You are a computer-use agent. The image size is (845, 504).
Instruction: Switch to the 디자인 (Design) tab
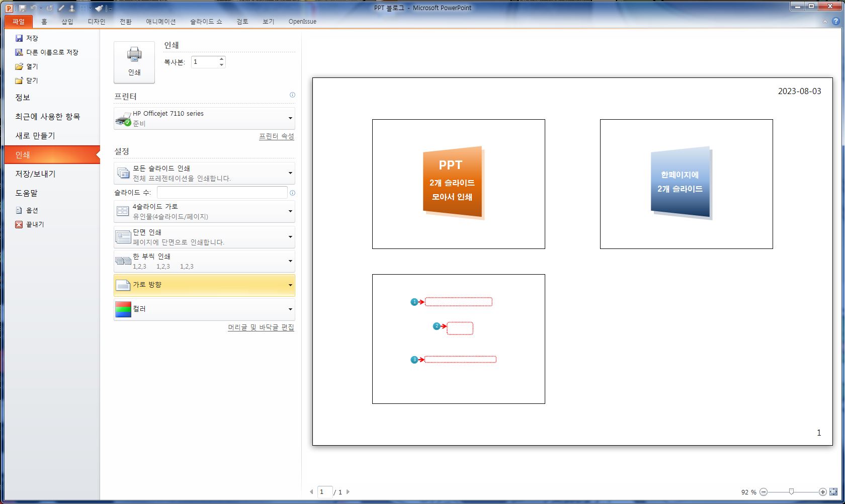coord(97,22)
